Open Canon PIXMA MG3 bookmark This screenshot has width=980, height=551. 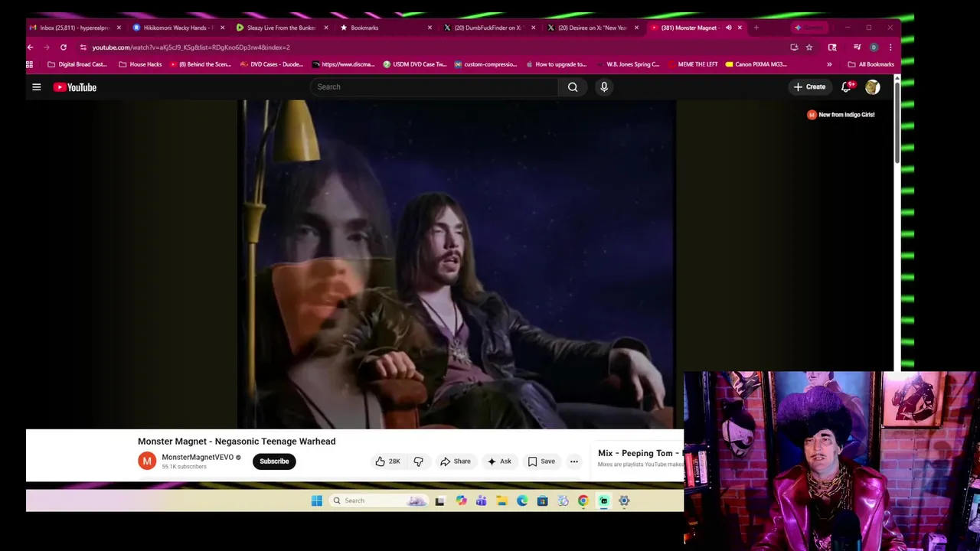pos(756,64)
